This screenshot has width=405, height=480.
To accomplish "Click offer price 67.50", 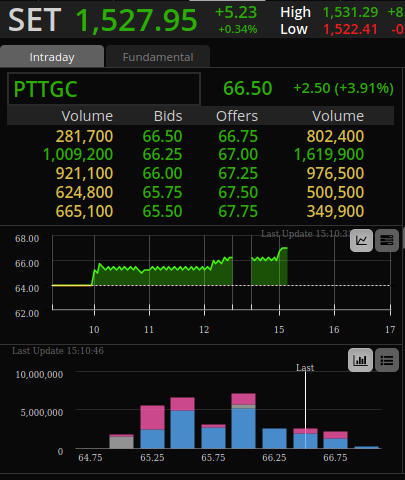I will click(x=238, y=192).
